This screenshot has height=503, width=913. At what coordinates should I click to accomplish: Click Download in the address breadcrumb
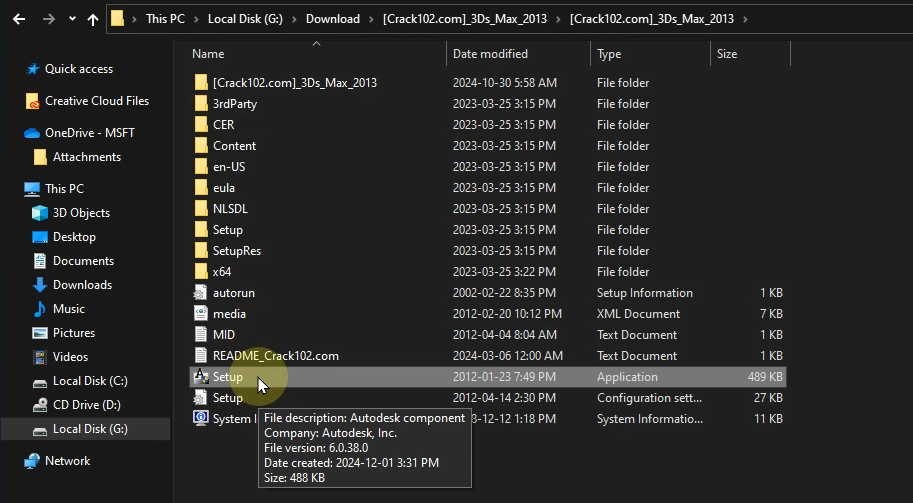tap(332, 19)
